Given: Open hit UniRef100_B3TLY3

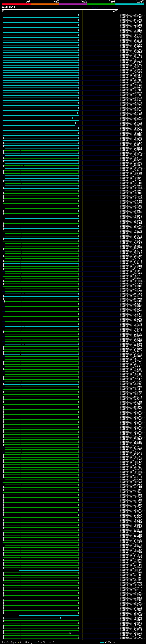Looking at the screenshot, I should click(x=131, y=115).
